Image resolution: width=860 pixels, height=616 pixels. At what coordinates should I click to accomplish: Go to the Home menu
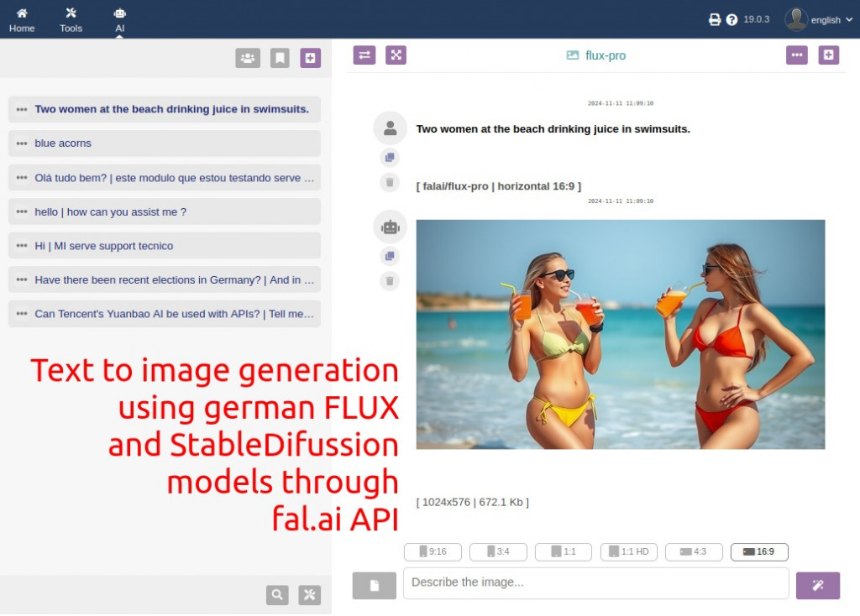pyautogui.click(x=22, y=19)
